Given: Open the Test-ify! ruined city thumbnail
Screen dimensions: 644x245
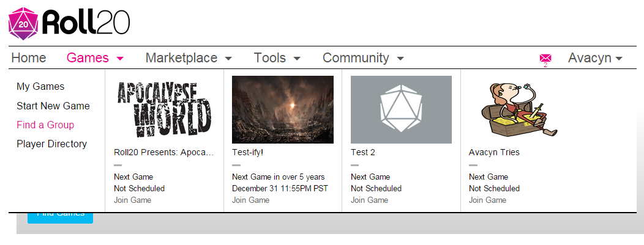Looking at the screenshot, I should pyautogui.click(x=283, y=109).
